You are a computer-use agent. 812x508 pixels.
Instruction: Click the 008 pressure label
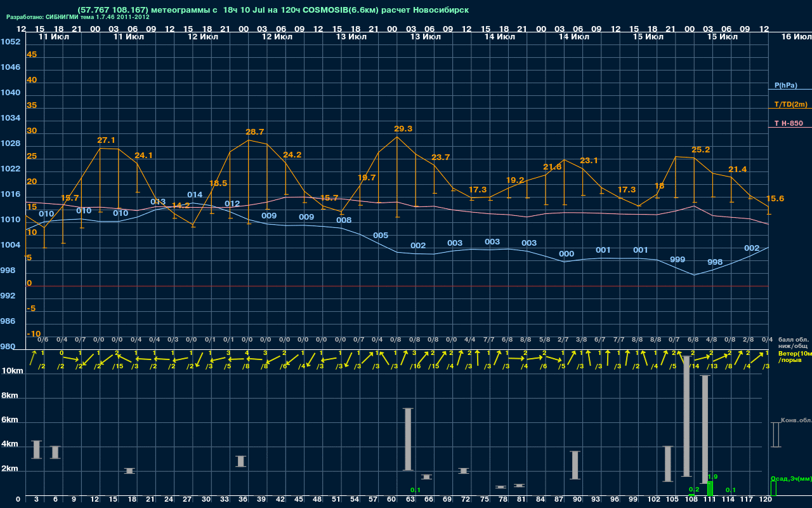click(344, 220)
